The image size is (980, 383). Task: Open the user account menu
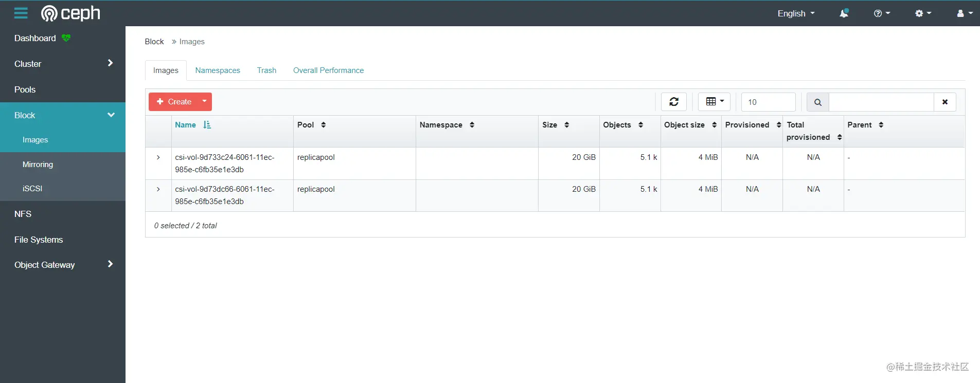click(965, 13)
